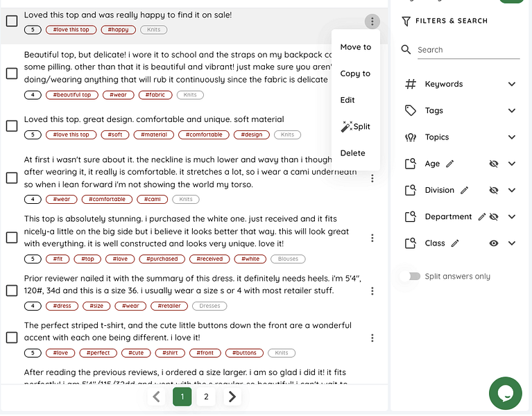Viewport: 532px width, 416px height.
Task: Click the Filters & Search funnel icon
Action: coord(406,21)
